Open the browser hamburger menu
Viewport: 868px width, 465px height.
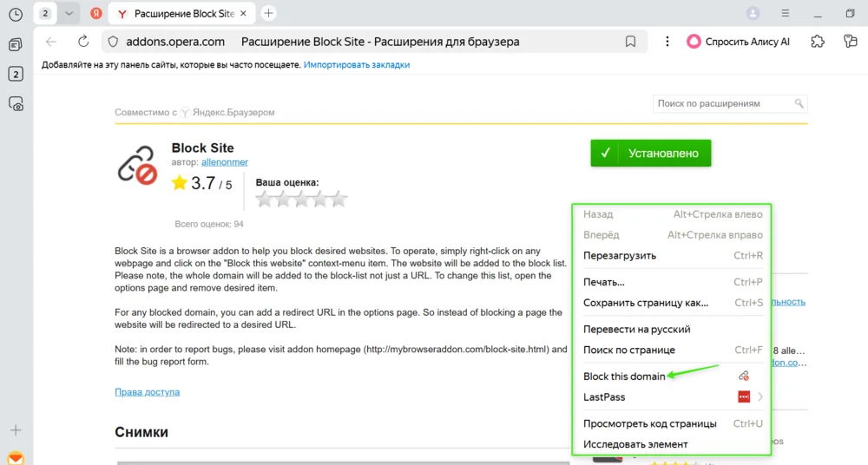[x=785, y=13]
